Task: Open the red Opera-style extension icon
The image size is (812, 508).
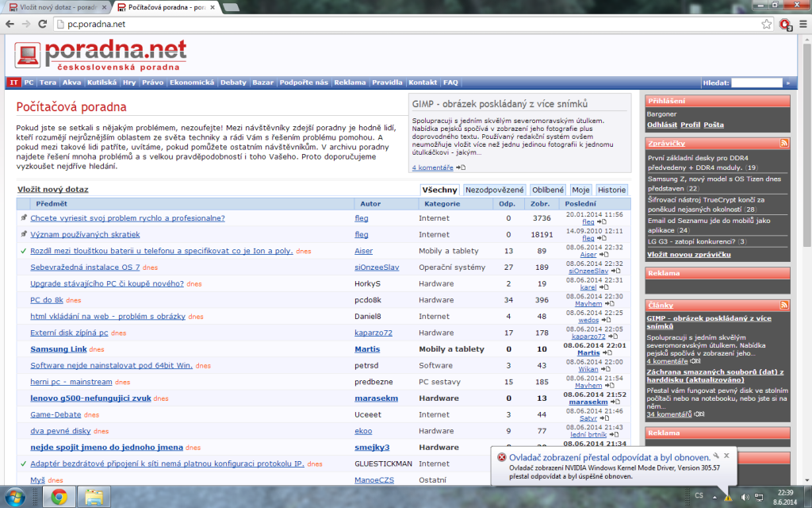Action: (785, 25)
